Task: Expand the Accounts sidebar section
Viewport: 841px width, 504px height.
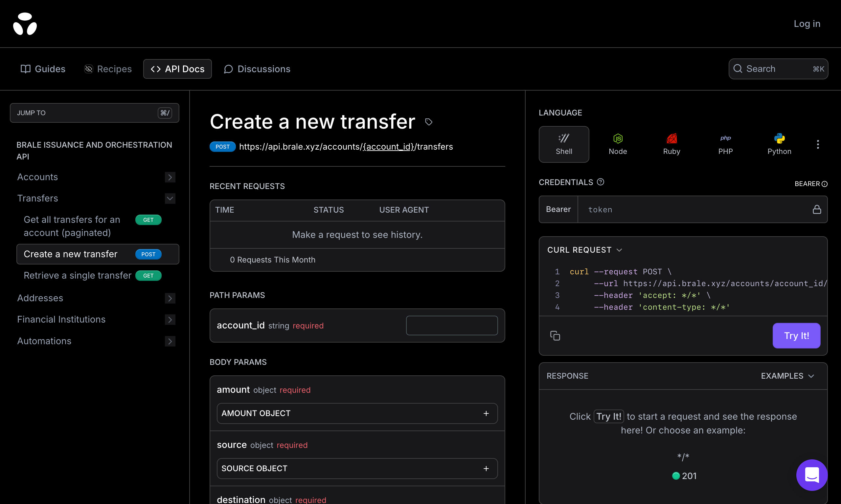Action: [170, 177]
